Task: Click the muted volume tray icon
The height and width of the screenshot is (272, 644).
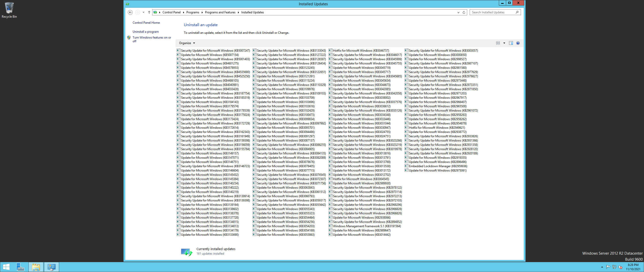Action: (x=620, y=267)
